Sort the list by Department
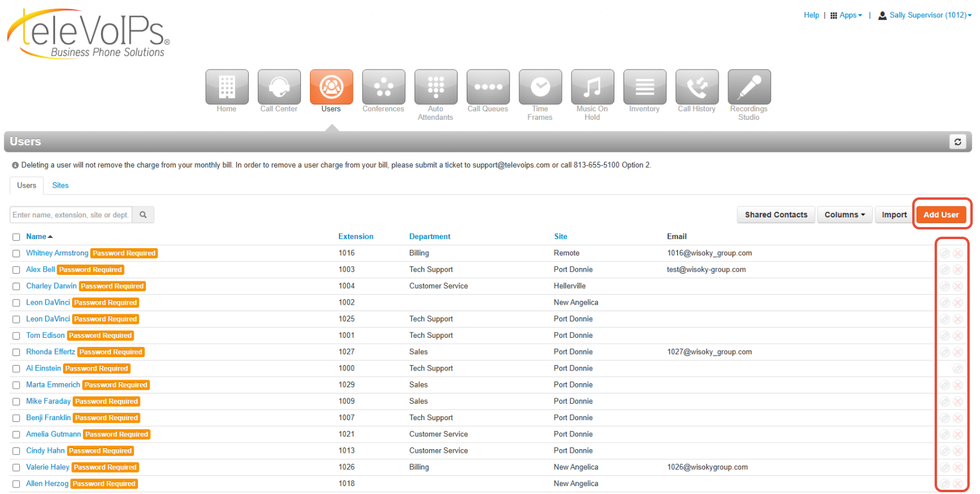This screenshot has width=980, height=494. (430, 237)
